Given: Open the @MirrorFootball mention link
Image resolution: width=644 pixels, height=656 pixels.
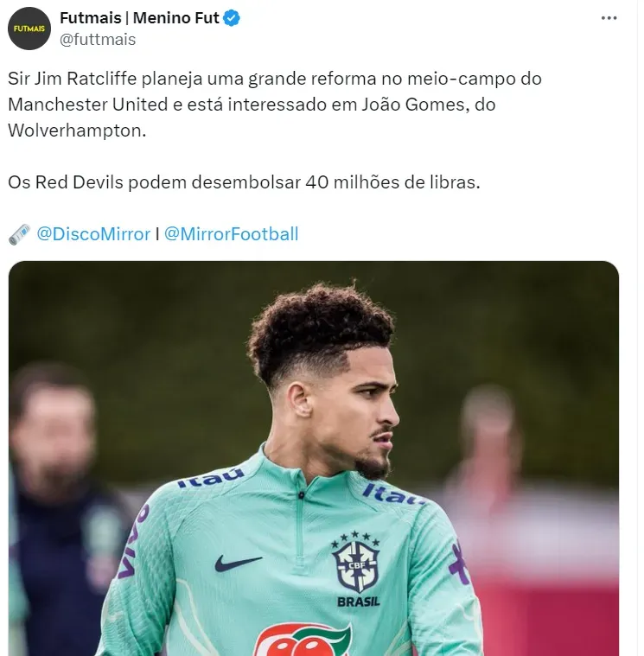Looking at the screenshot, I should click(x=231, y=234).
